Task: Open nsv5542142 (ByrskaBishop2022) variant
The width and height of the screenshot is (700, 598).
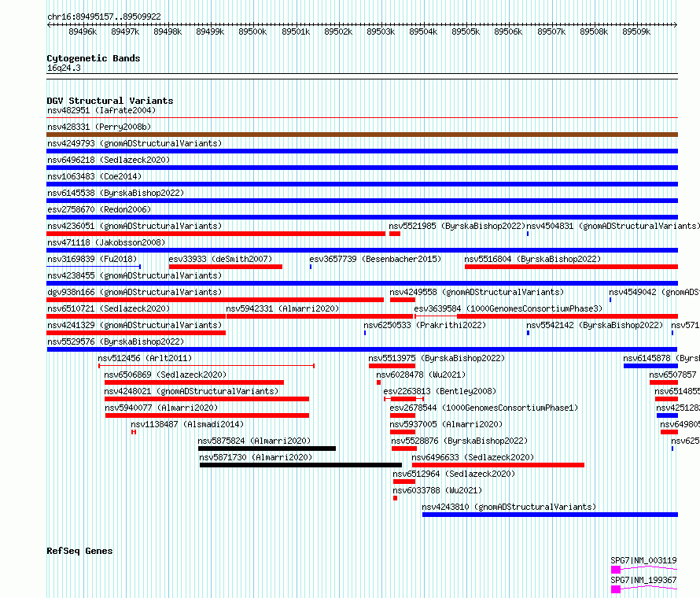Action: pyautogui.click(x=595, y=325)
